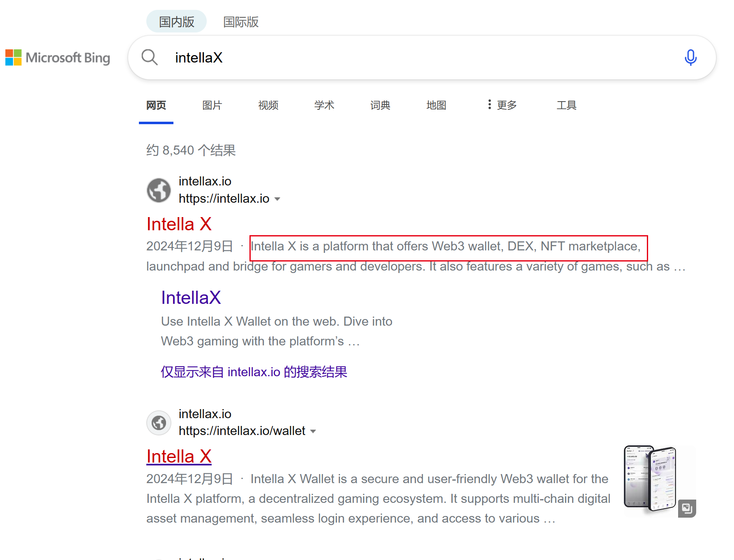Viewport: 734px width, 560px height.
Task: Select the 图片 tab
Action: (x=212, y=105)
